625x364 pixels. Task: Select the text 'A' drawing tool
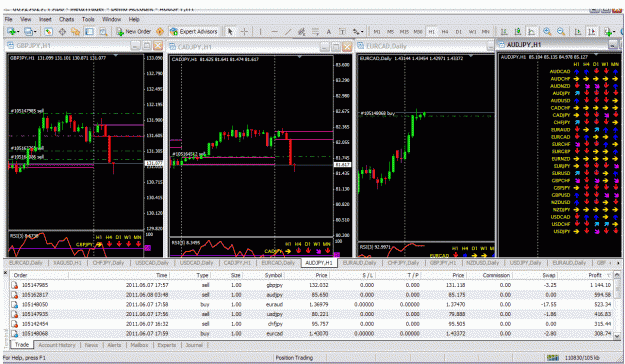(329, 31)
